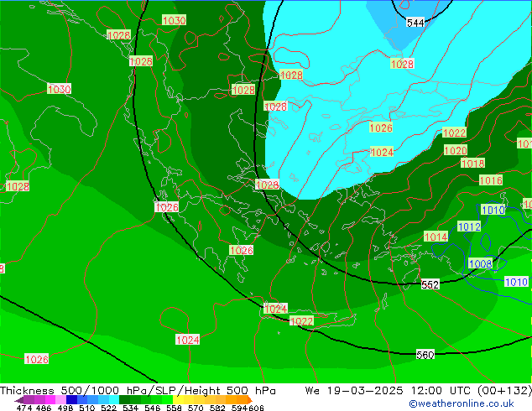Click the '560' height contour label
Viewport: 532px width, 411px height.
425,355
